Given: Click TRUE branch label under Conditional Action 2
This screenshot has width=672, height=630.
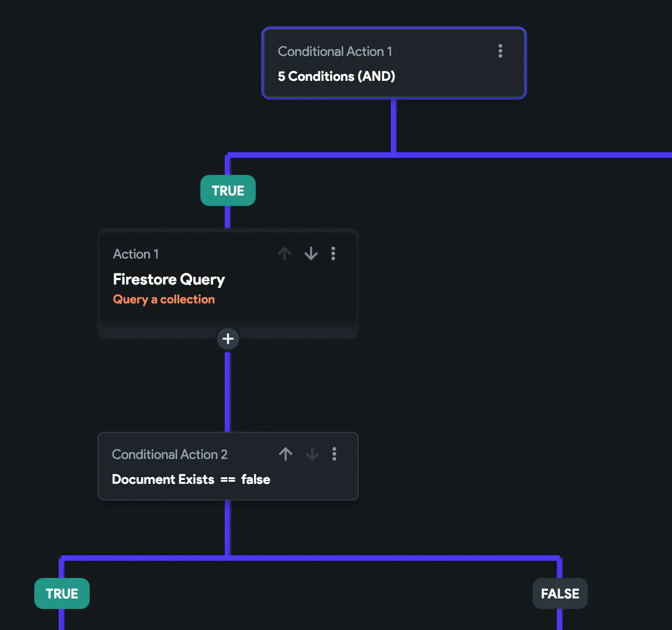Looking at the screenshot, I should point(62,593).
